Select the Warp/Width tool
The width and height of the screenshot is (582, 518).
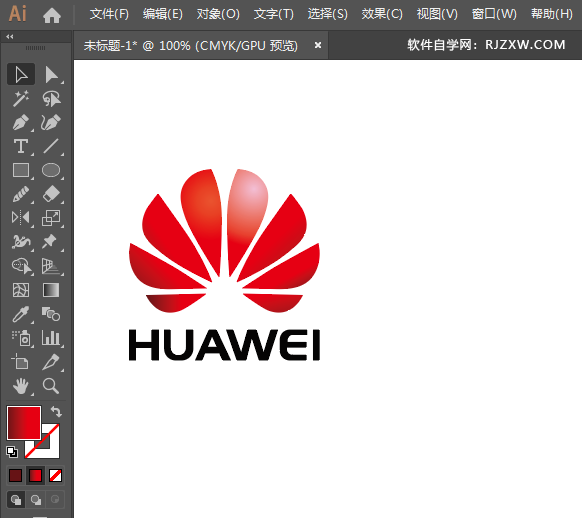point(21,242)
